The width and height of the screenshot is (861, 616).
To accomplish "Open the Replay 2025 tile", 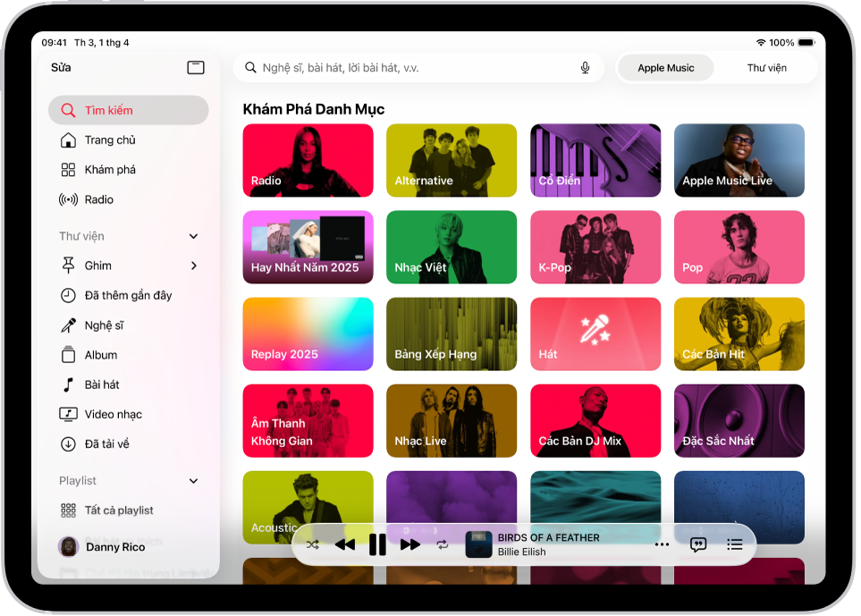I will (x=308, y=333).
